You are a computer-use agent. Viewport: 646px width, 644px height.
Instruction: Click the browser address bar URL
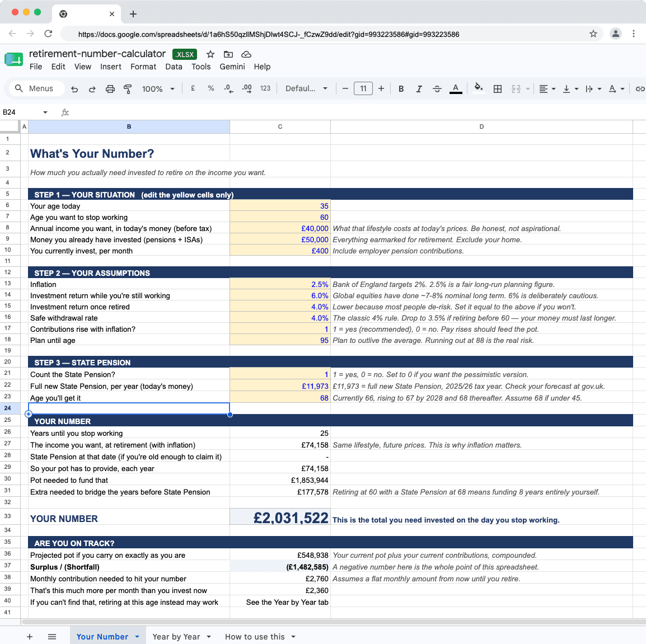pos(269,34)
